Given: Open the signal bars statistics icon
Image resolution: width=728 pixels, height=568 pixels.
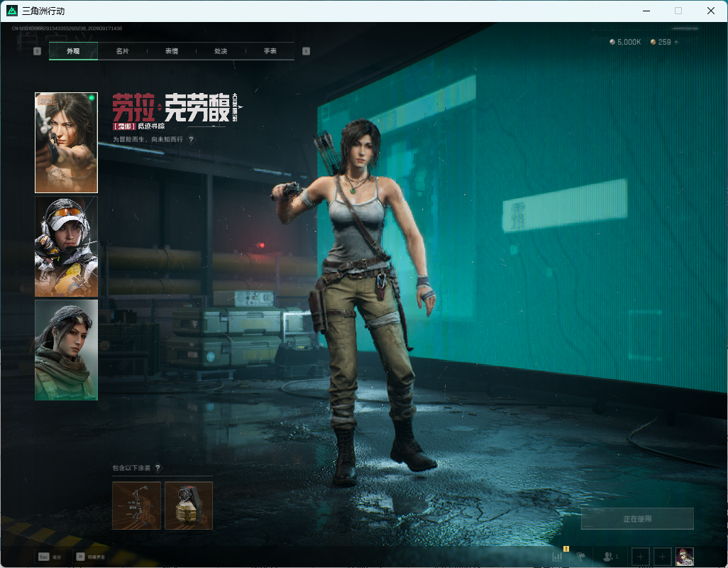Looking at the screenshot, I should pyautogui.click(x=558, y=557).
